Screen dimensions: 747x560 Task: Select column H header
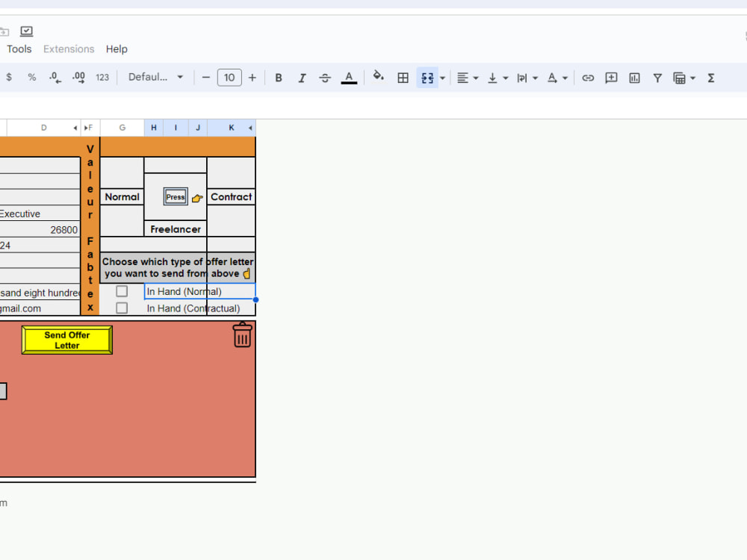click(x=154, y=128)
